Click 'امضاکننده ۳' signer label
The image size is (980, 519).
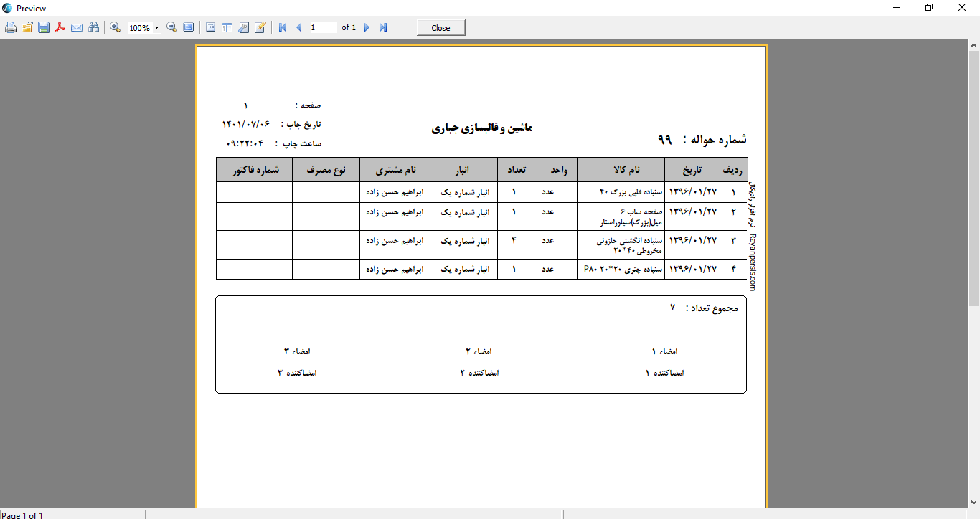[297, 373]
